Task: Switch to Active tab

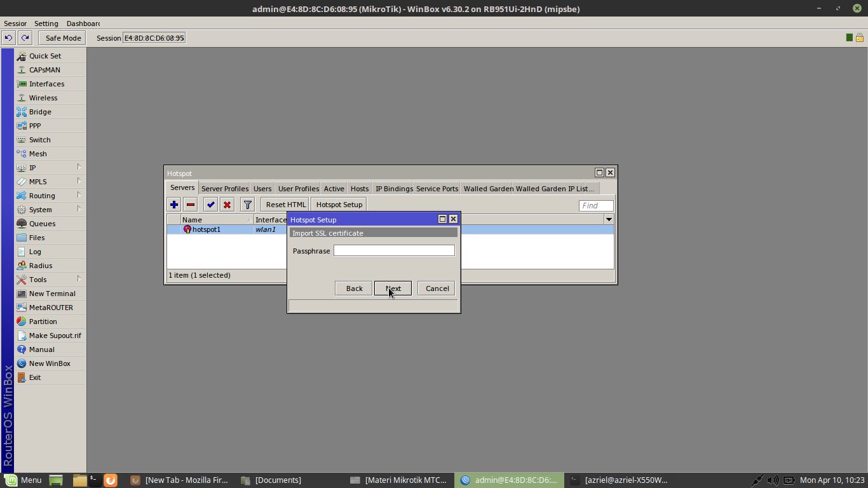Action: click(x=334, y=189)
